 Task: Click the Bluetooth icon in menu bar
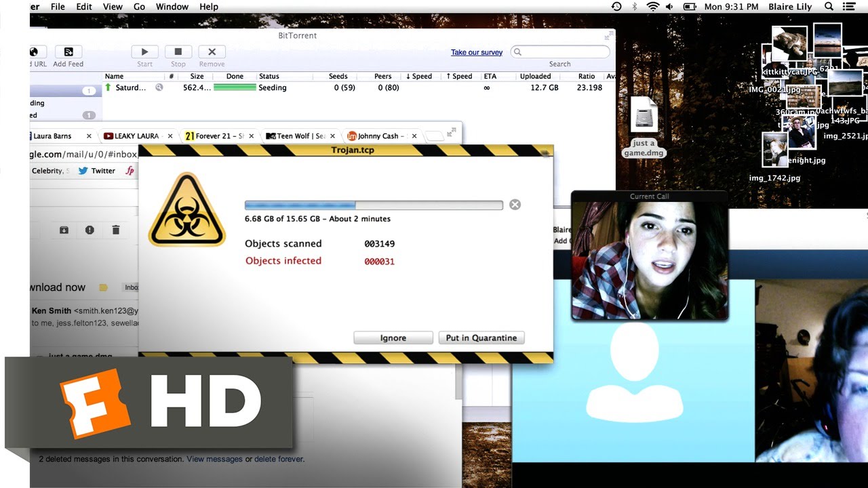point(635,6)
